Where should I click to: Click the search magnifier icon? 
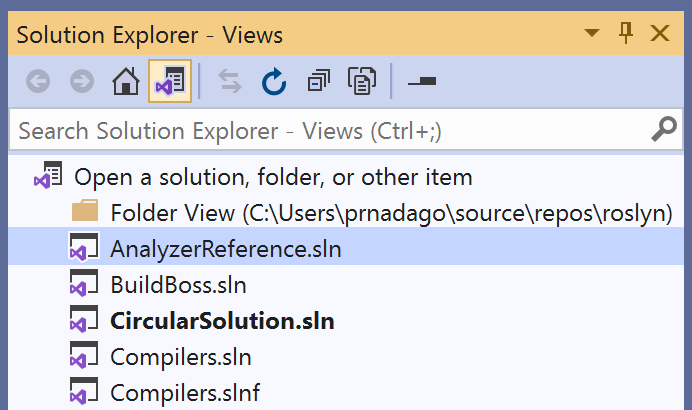664,130
